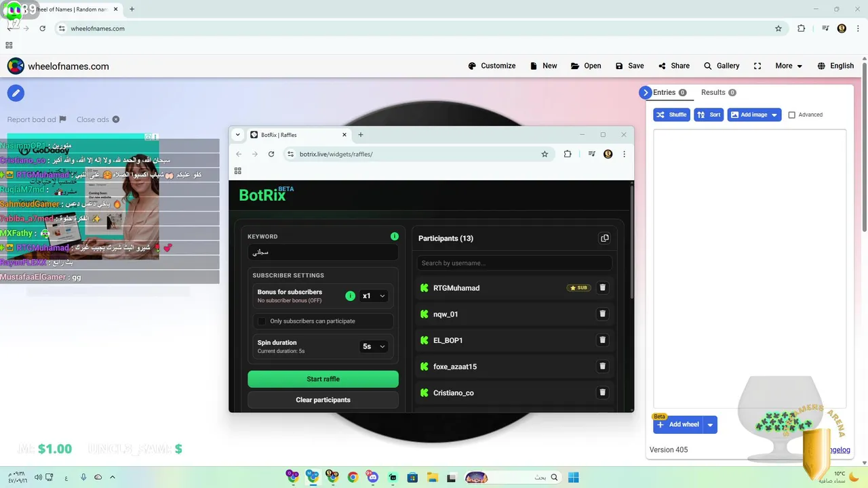
Task: Click the Add image button
Action: point(749,115)
